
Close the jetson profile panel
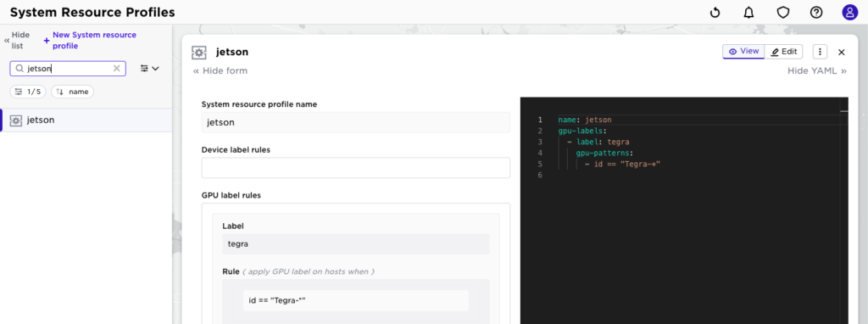[x=842, y=52]
